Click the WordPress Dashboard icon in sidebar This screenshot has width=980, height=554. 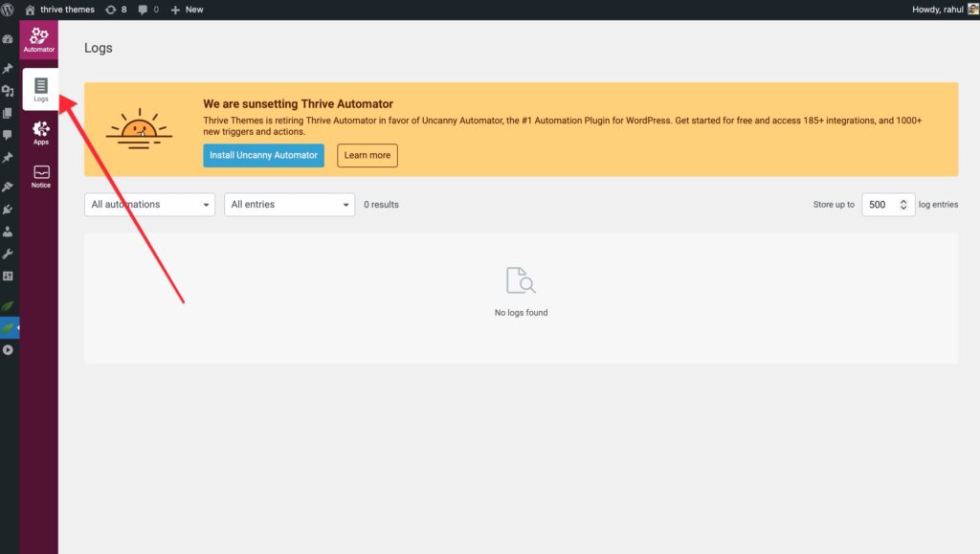pos(9,40)
